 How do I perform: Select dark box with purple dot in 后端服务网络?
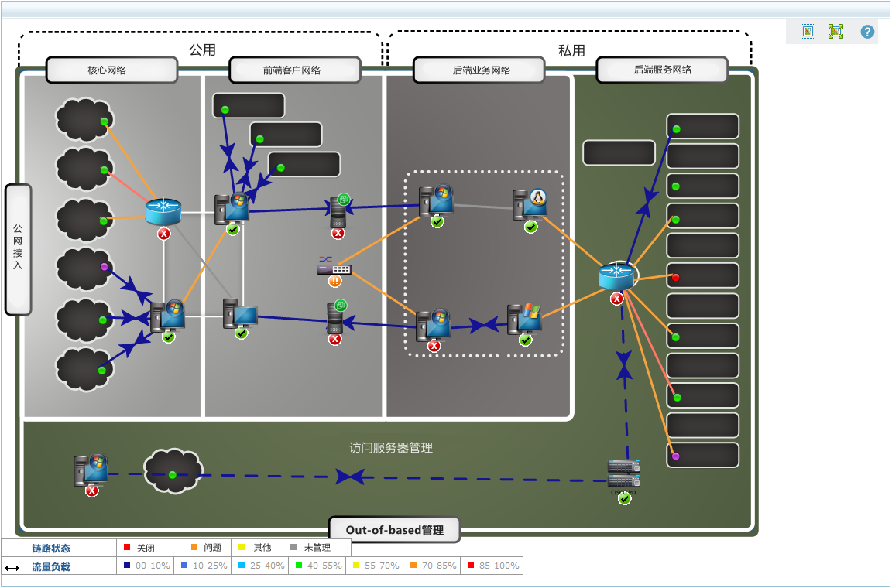click(702, 455)
